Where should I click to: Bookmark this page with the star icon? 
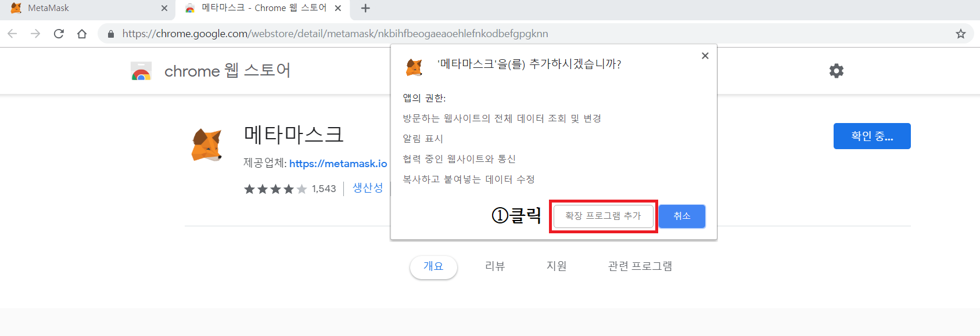(x=961, y=34)
